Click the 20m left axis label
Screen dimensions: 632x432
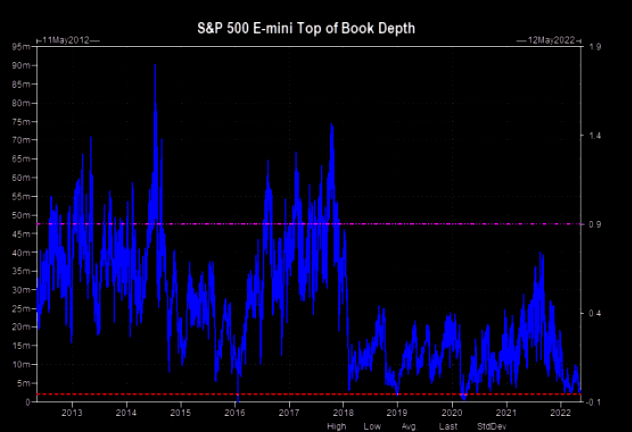pos(21,327)
